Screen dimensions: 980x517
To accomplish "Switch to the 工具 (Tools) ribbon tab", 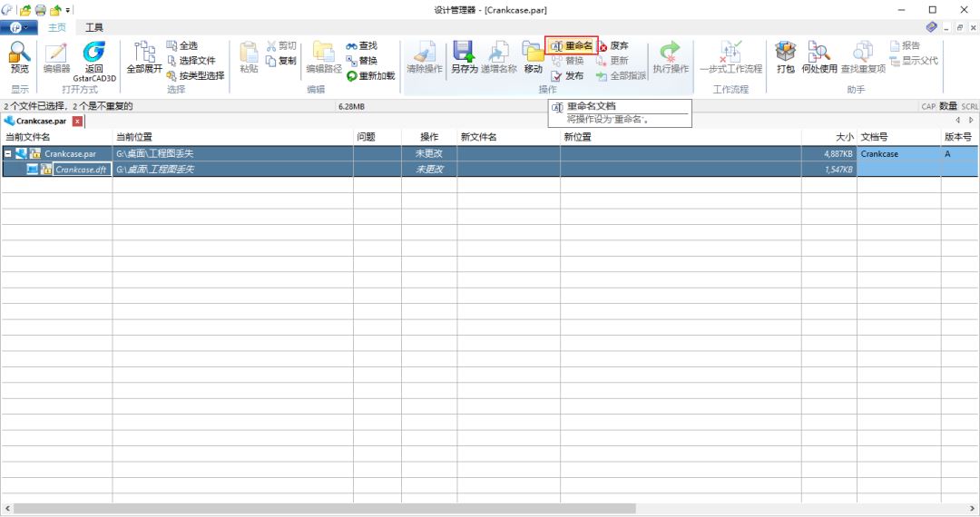I will coord(94,28).
